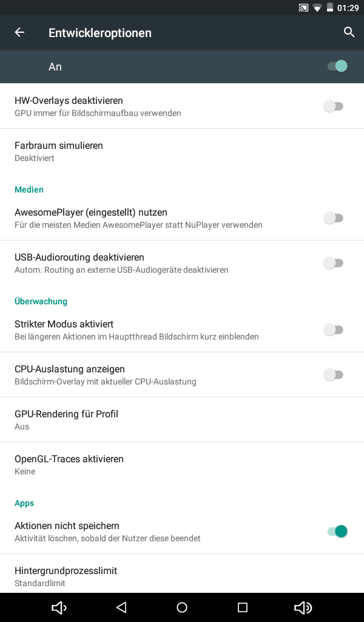Tap the Android back triangle button

[x=121, y=607]
